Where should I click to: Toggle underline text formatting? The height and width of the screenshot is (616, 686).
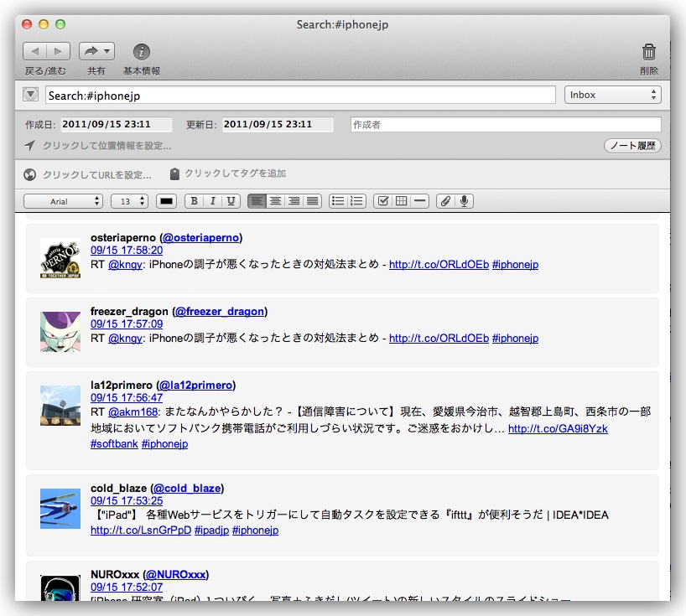click(x=231, y=201)
